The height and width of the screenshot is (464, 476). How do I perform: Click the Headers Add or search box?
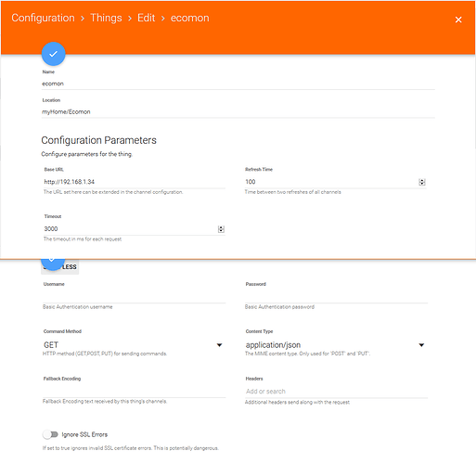336,392
